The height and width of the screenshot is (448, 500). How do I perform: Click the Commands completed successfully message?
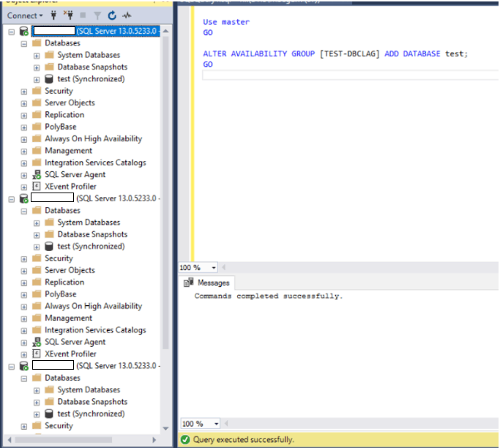click(x=269, y=296)
